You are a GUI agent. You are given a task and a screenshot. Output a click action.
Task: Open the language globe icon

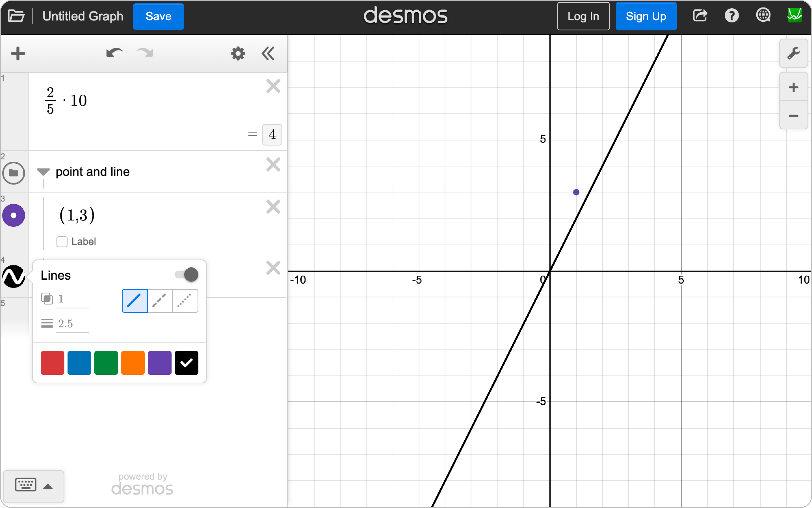click(x=763, y=15)
